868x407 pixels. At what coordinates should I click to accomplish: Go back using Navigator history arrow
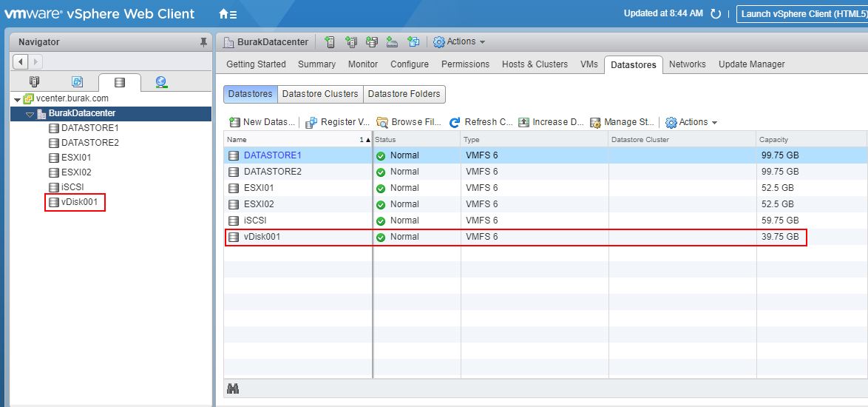[21, 61]
